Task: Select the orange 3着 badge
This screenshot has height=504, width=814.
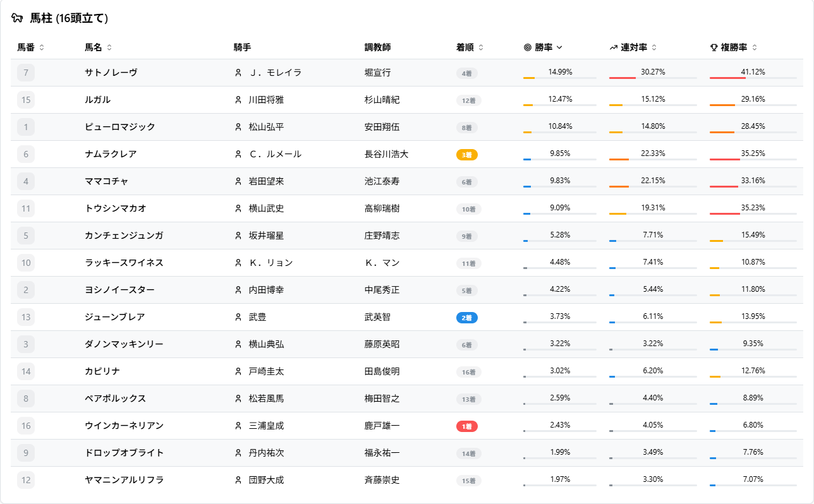Action: (x=466, y=155)
